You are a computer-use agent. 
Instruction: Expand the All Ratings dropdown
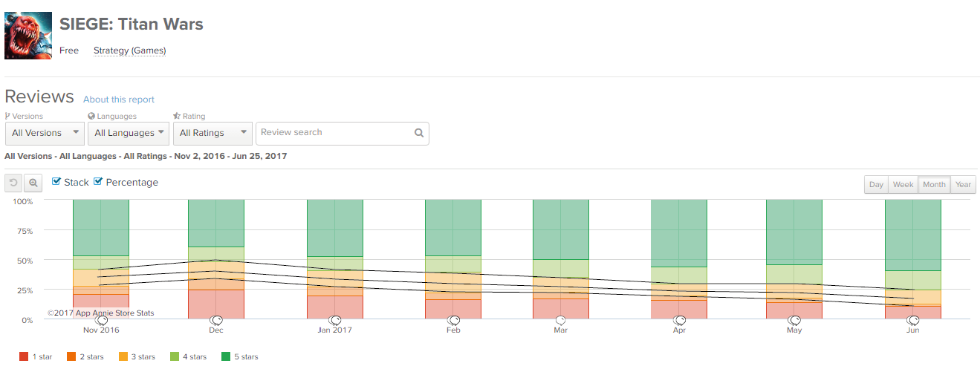(x=212, y=134)
